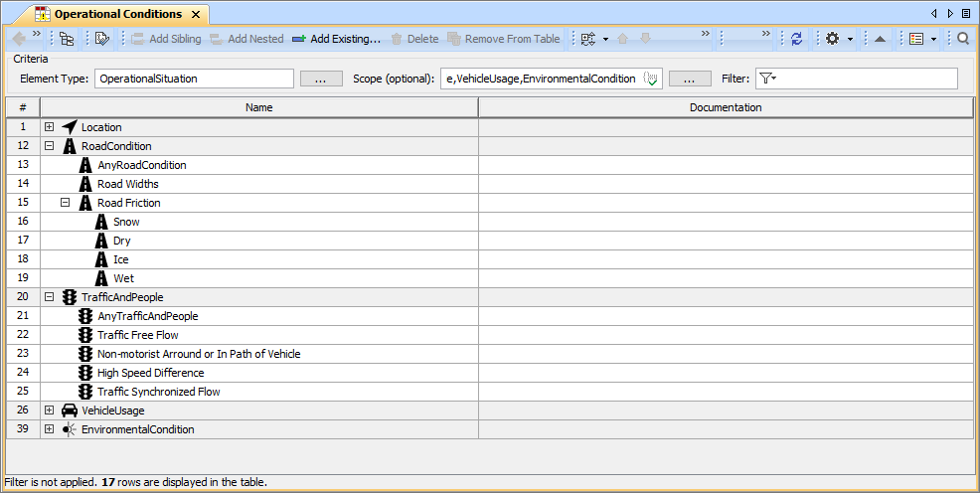The height and width of the screenshot is (493, 980).
Task: Click the RoadCondition road icon
Action: click(x=70, y=146)
